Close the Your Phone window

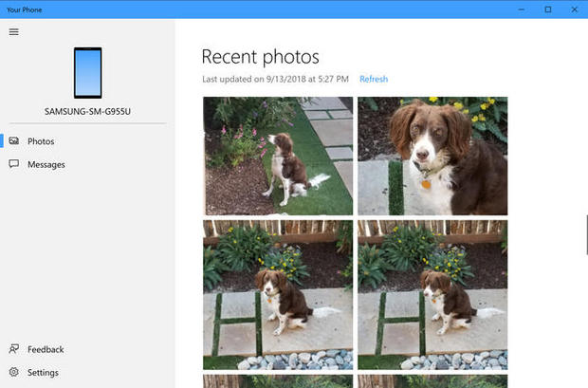[575, 9]
